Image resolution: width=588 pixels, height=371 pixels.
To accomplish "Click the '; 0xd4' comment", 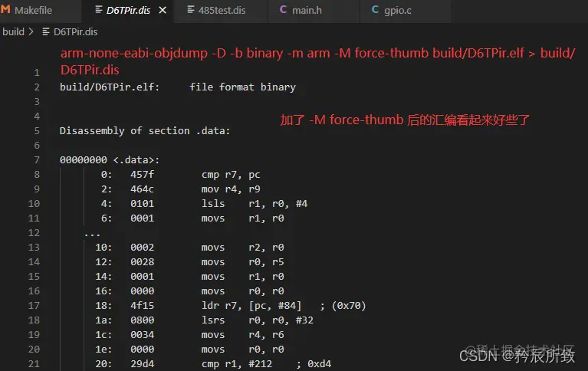I will pos(314,363).
